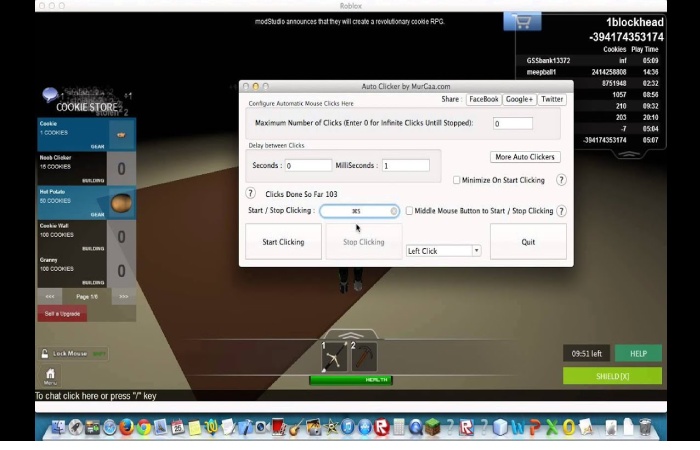Open More Auto Clickers
Image resolution: width=700 pixels, height=450 pixels.
pos(525,157)
